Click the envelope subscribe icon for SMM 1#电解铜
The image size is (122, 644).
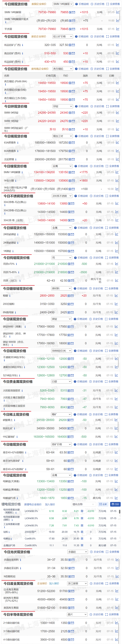(74, 12)
